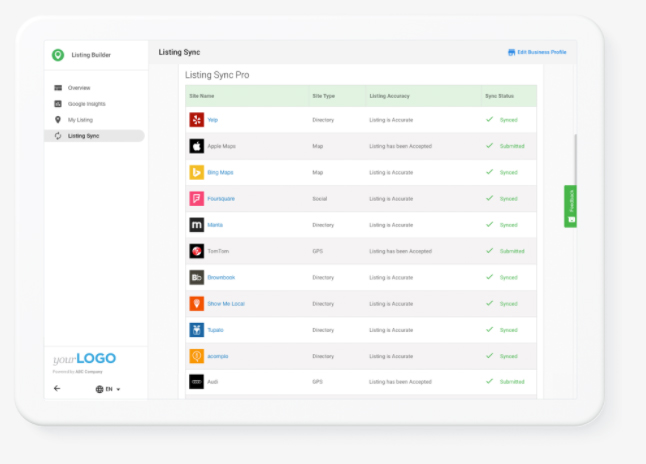Screen dimensions: 646x464
Task: Click the Edit Business Profile link
Action: 542,52
